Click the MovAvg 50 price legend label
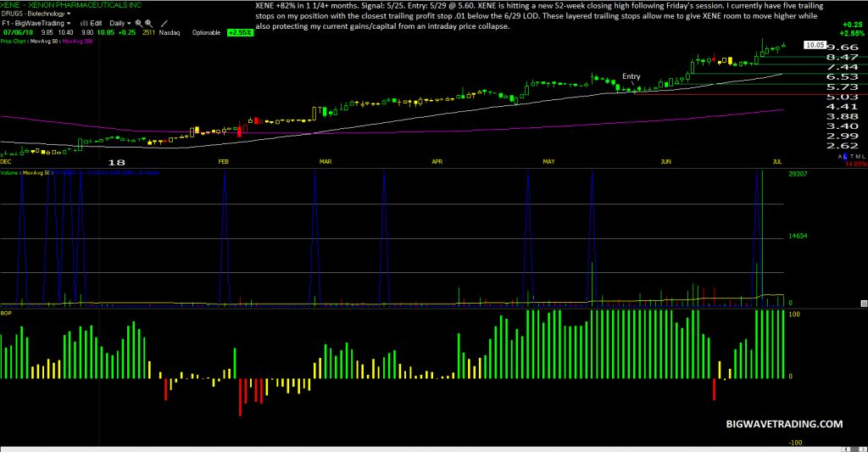868x452 pixels. (x=44, y=42)
